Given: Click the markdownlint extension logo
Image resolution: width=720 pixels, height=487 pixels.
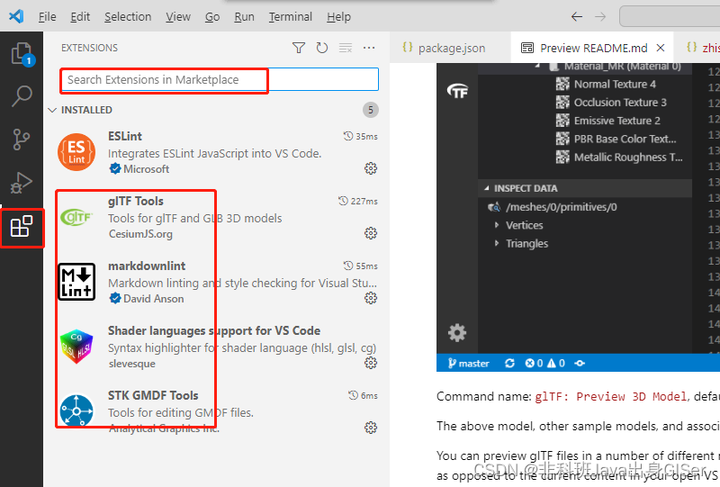Looking at the screenshot, I should [x=77, y=282].
